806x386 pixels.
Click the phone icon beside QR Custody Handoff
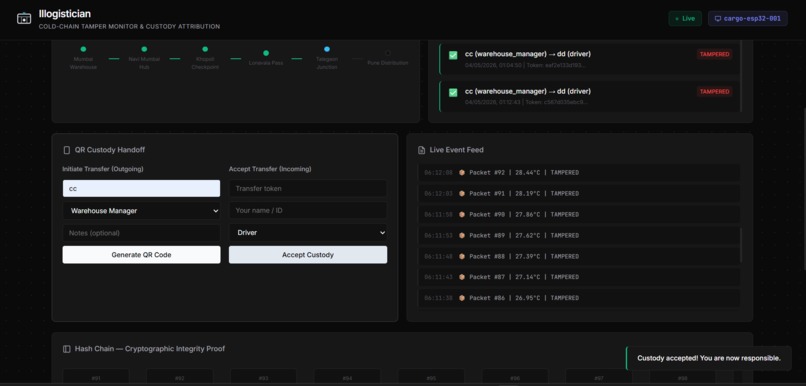tap(66, 150)
